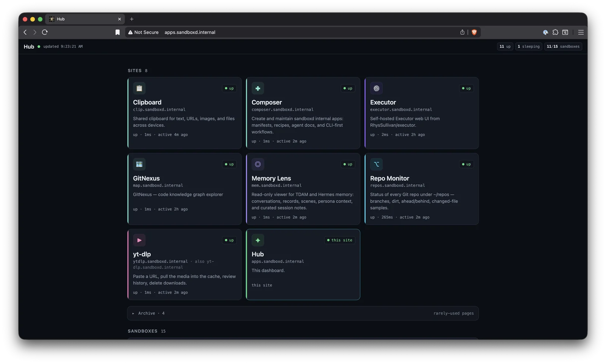Click the 'this site' badge on Hub card
This screenshot has width=606, height=364.
(x=340, y=240)
